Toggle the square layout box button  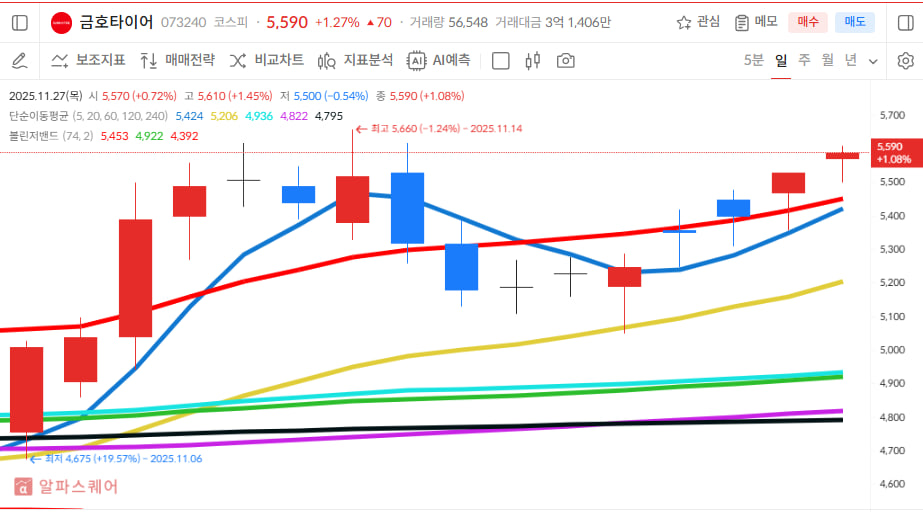(x=501, y=61)
